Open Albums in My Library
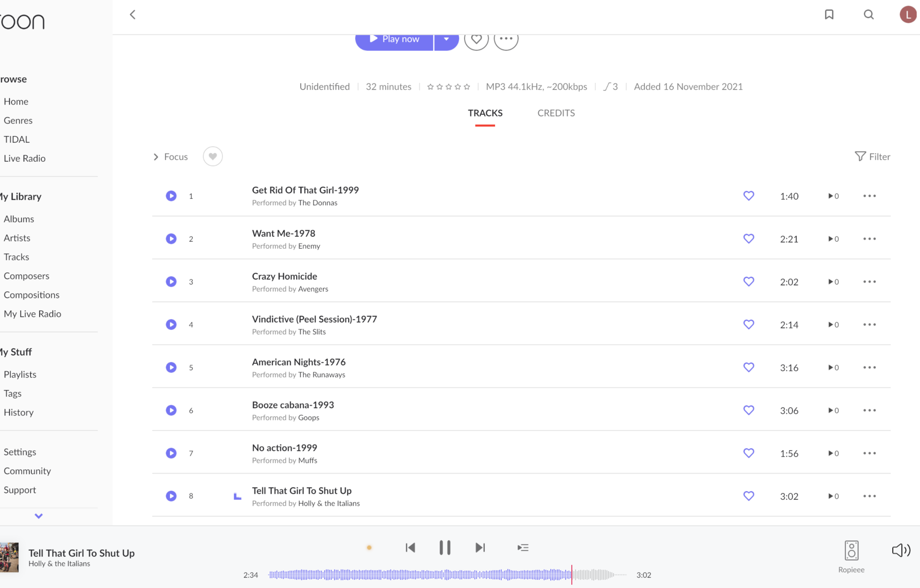The width and height of the screenshot is (920, 588). [19, 219]
